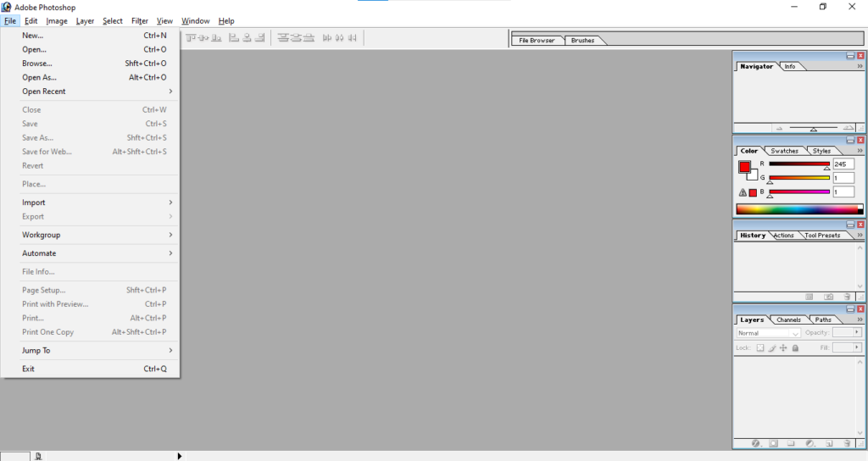Click the white background color swatch

pyautogui.click(x=754, y=176)
